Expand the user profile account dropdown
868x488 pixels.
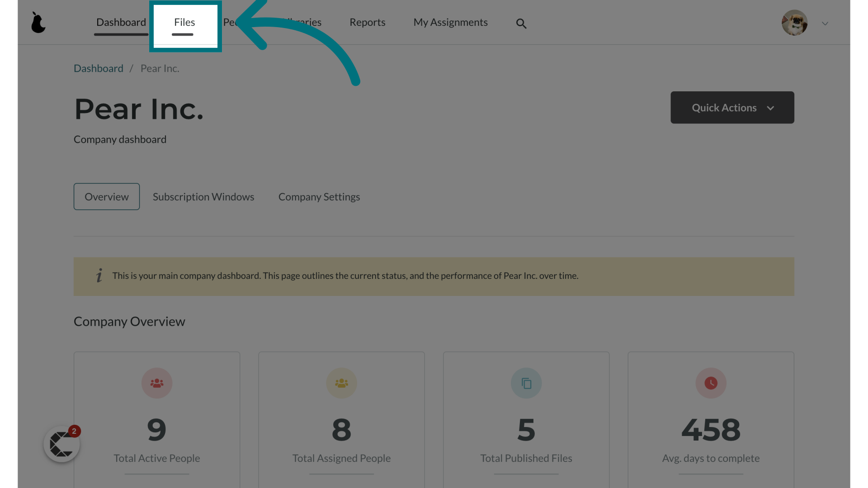point(825,23)
